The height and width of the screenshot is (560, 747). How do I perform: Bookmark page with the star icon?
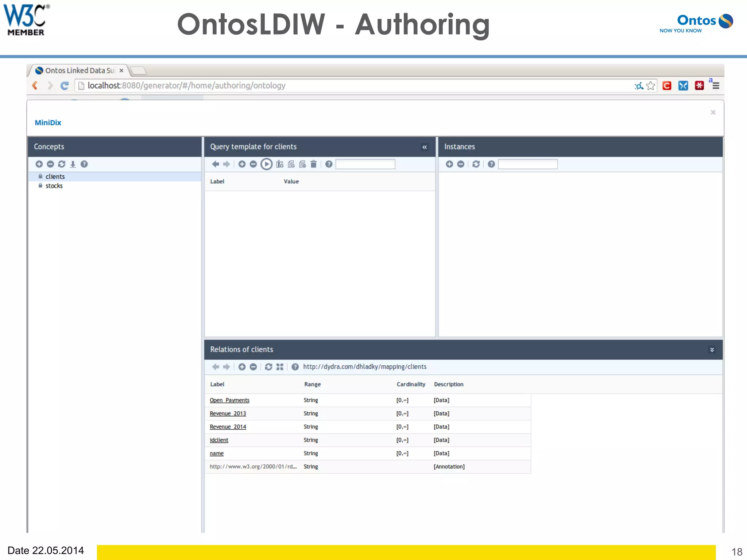[x=650, y=86]
